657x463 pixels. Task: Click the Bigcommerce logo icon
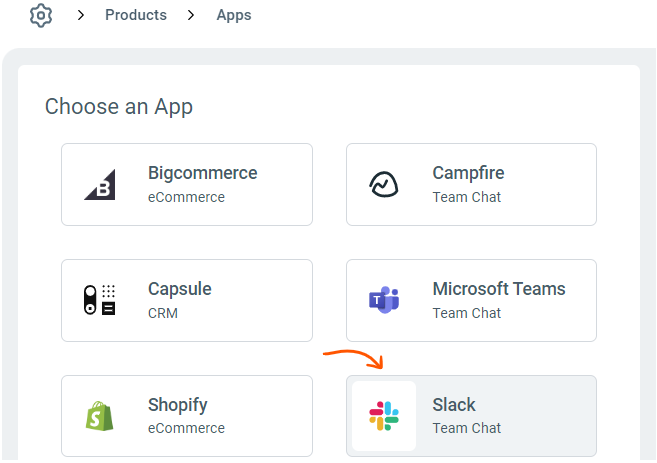coord(100,184)
